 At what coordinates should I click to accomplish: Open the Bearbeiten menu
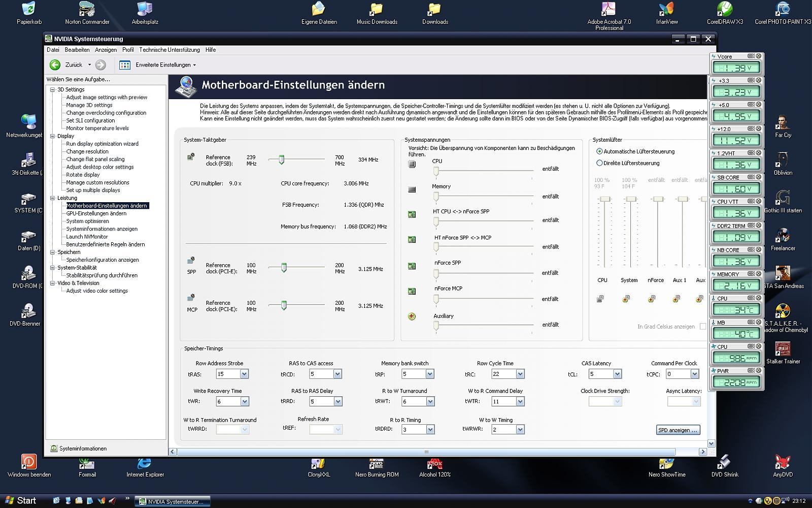[x=77, y=50]
